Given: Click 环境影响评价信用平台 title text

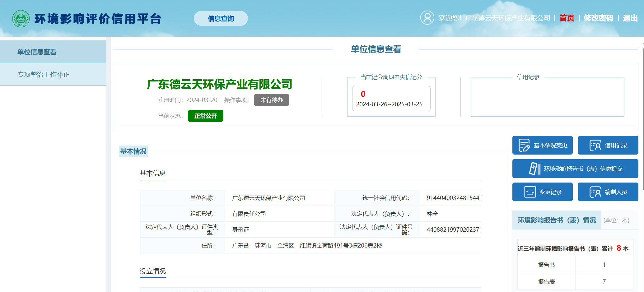Looking at the screenshot, I should 98,19.
